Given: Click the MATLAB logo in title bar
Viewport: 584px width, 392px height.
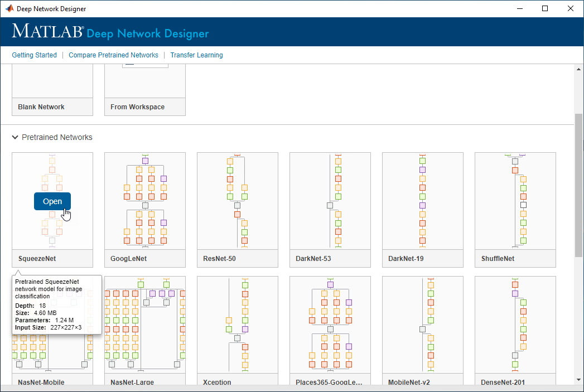Looking at the screenshot, I should 9,8.
